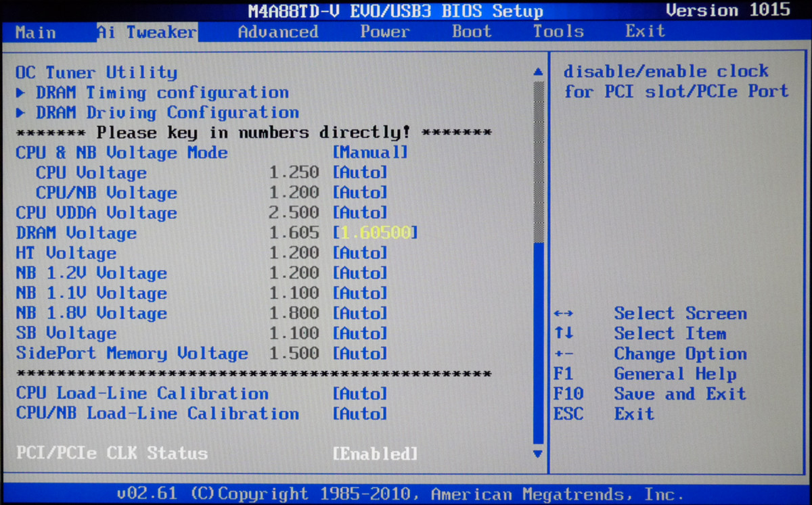812x505 pixels.
Task: Select the SidePort Memory Voltage label
Action: [x=132, y=354]
